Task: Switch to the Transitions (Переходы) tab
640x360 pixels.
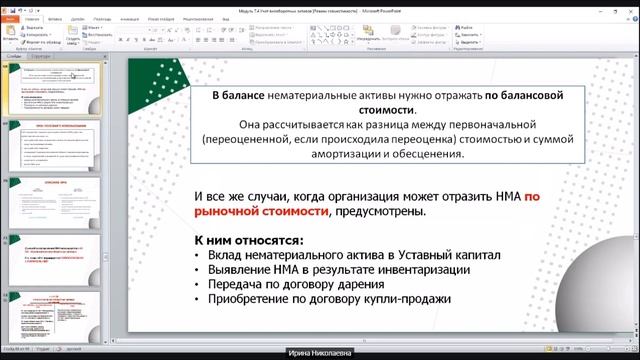Action: click(x=102, y=19)
